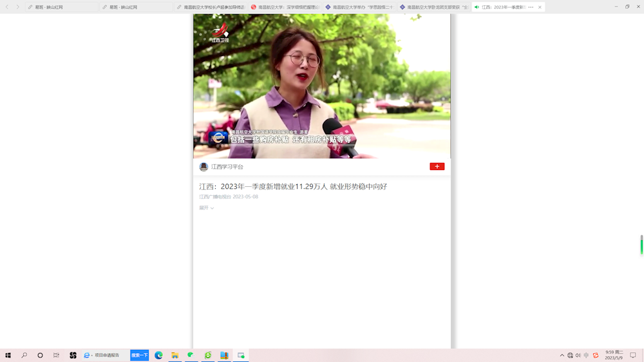Open the tab options three-dot menu
644x362 pixels.
pos(531,7)
